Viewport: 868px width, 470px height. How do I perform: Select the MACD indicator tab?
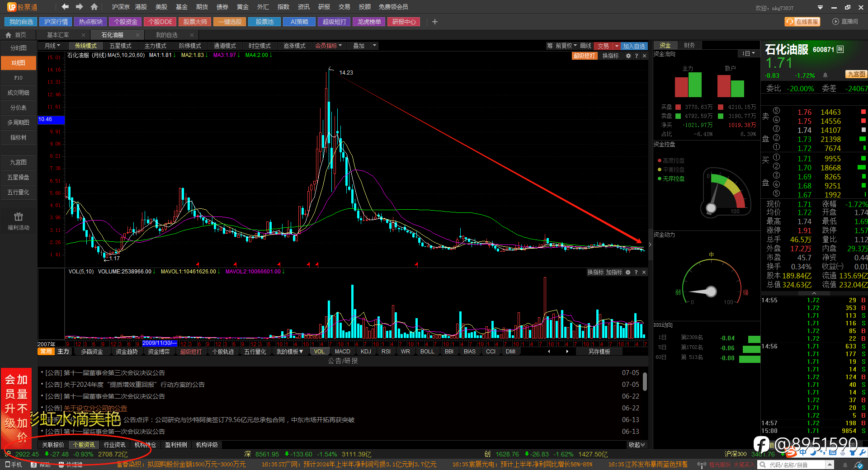pos(342,352)
